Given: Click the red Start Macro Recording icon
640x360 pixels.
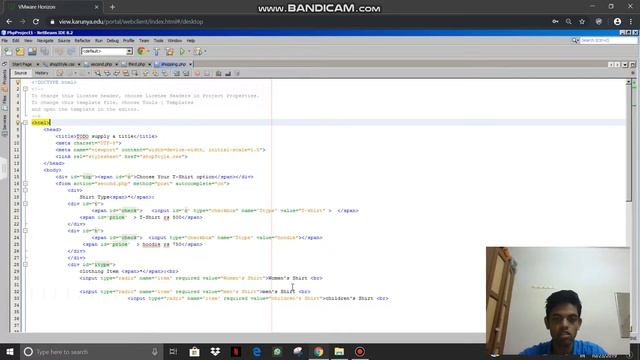Looking at the screenshot, I should (197, 73).
